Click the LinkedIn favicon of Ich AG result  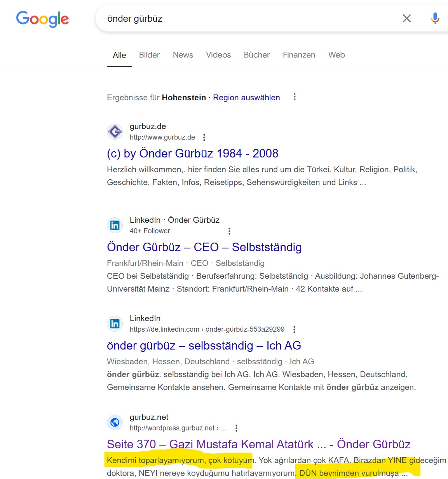pos(115,323)
